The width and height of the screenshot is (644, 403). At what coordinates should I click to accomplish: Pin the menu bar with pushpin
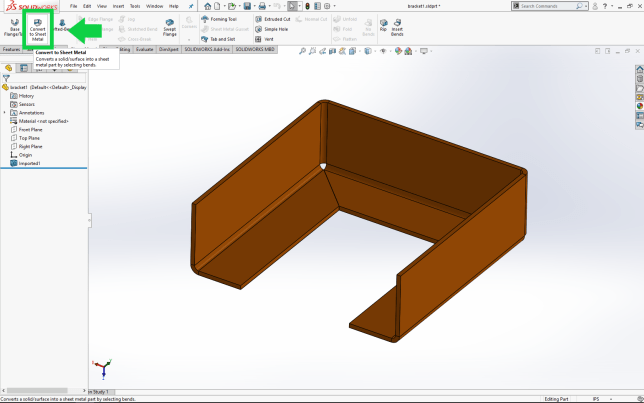191,6
